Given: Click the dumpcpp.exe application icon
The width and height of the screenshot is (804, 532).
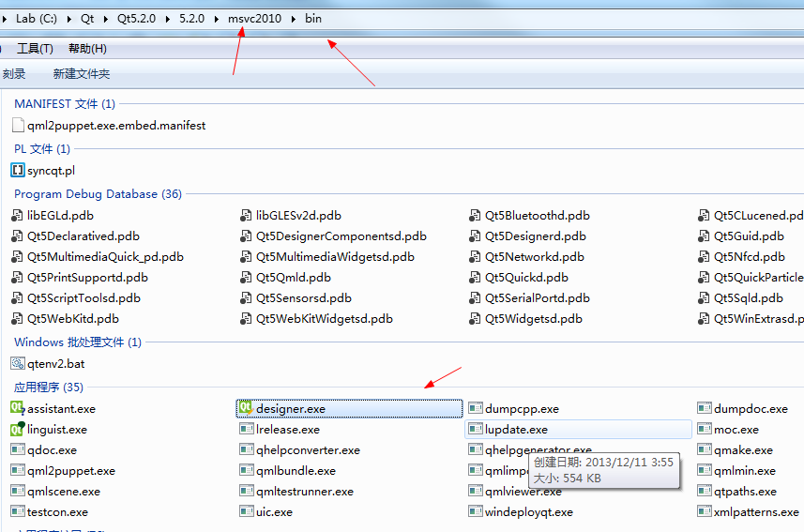Looking at the screenshot, I should (x=476, y=408).
